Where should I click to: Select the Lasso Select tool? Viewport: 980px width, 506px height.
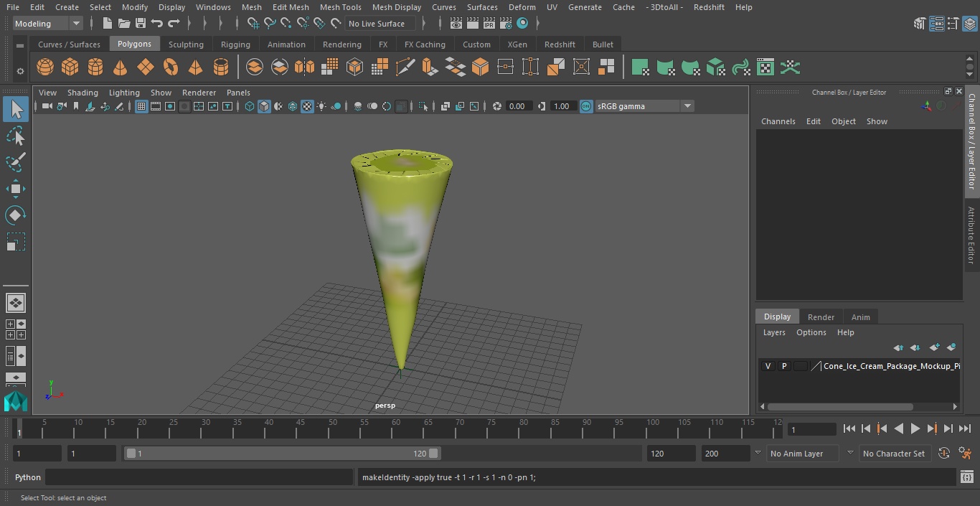pos(16,136)
